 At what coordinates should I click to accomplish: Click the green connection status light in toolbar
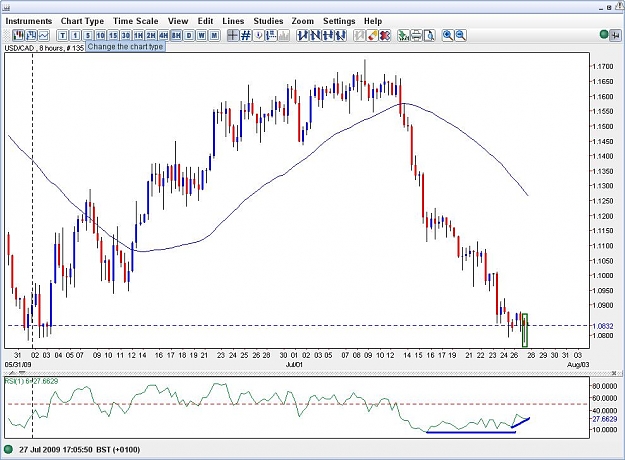coord(604,35)
